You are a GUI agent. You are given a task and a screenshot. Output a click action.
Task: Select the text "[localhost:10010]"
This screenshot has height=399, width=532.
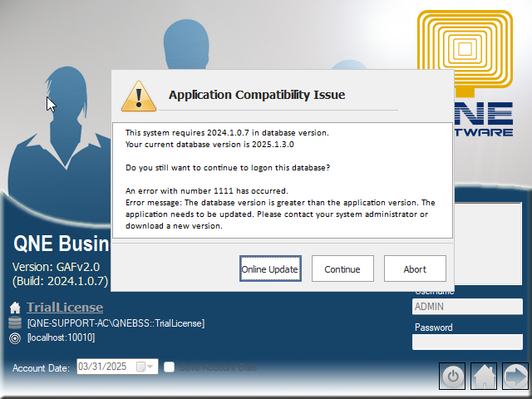[61, 337]
